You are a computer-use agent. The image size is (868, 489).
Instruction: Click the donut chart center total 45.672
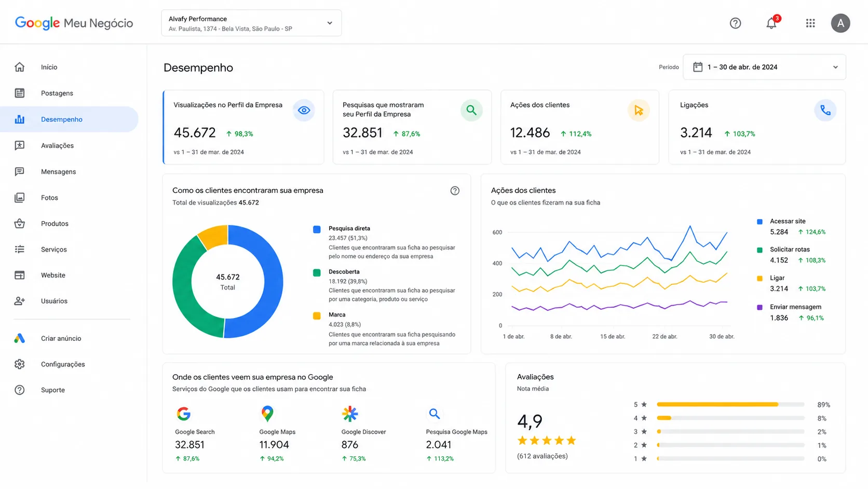tap(228, 277)
